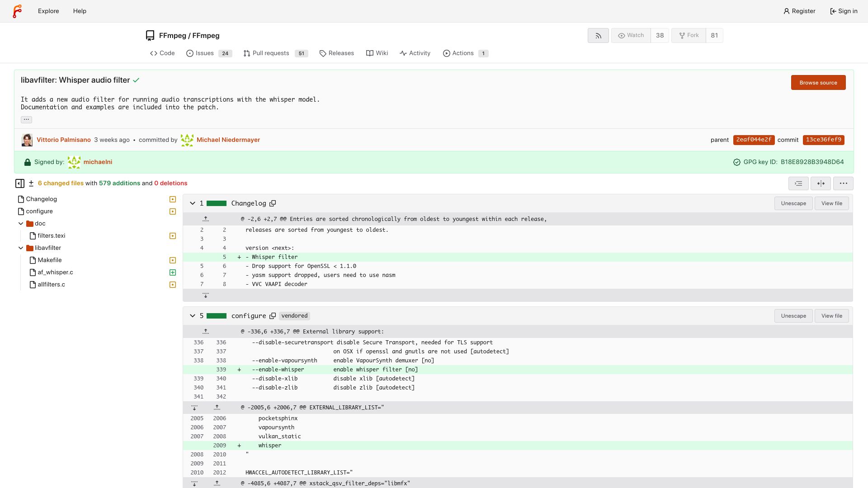
Task: Collapse the doc folder
Action: pyautogui.click(x=21, y=224)
